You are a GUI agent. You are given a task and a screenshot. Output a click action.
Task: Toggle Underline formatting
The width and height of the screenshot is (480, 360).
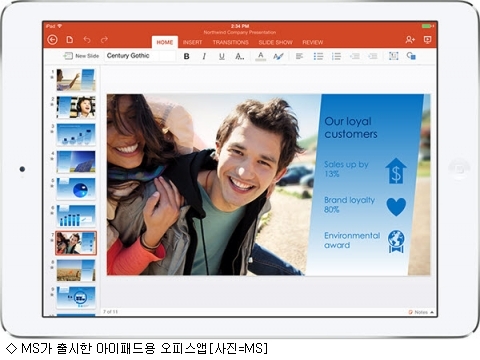tap(222, 56)
